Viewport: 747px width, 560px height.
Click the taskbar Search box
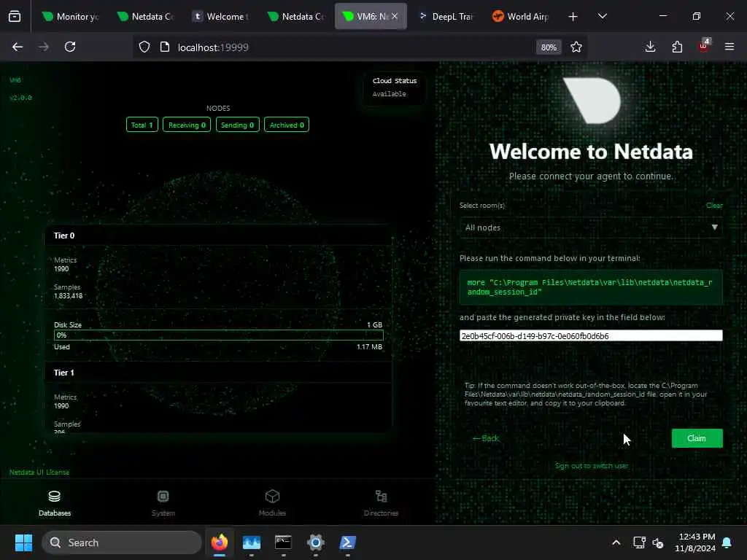[x=122, y=542]
